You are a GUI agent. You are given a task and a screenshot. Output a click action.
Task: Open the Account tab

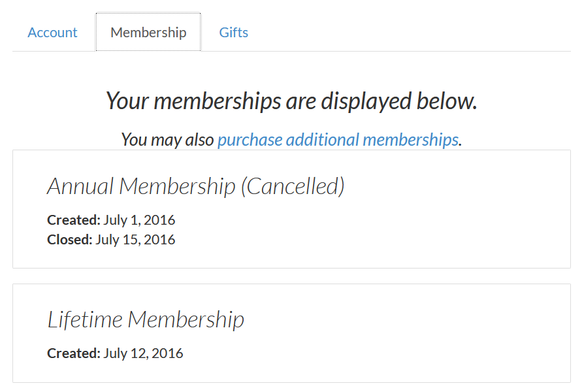pyautogui.click(x=52, y=33)
